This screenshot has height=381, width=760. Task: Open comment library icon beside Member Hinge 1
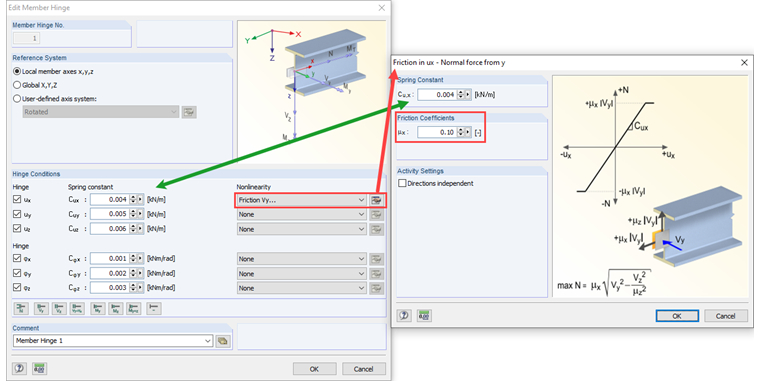[222, 341]
